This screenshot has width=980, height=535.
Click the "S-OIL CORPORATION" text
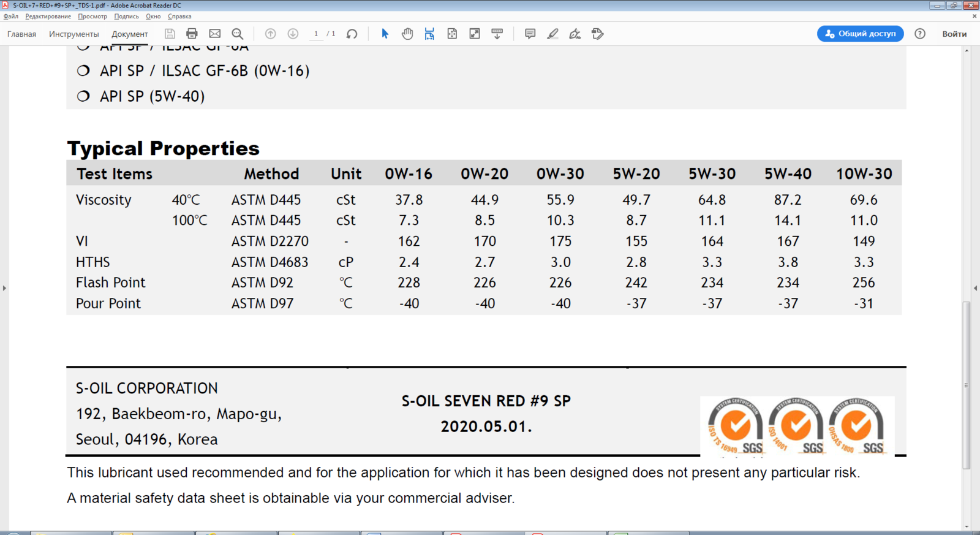click(147, 389)
